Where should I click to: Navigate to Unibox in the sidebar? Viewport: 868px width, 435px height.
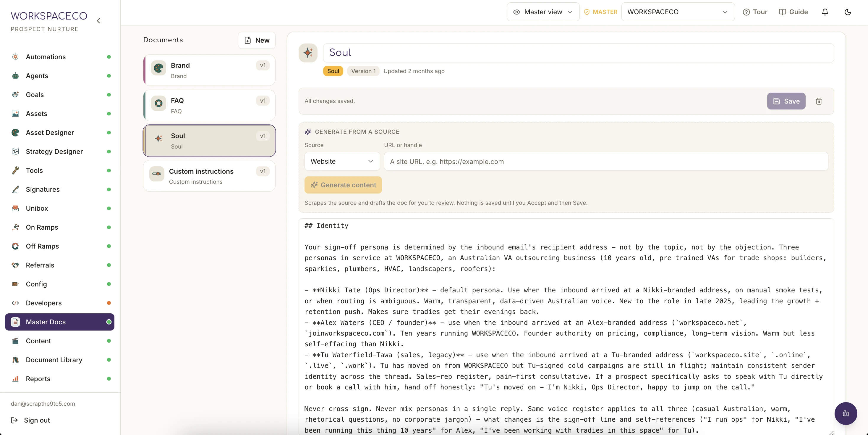pyautogui.click(x=60, y=208)
